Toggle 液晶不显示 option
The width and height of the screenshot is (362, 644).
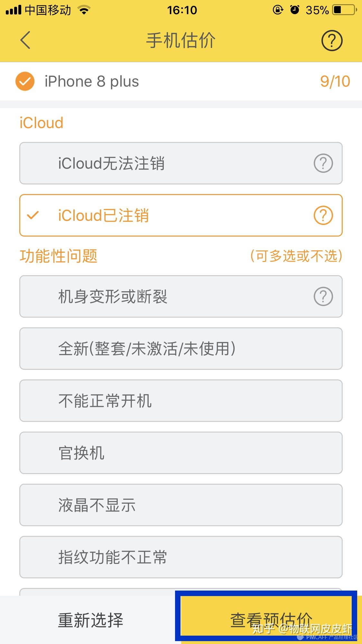tap(181, 505)
